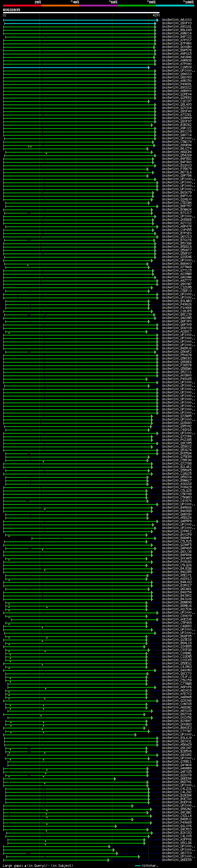Click the short alignment bar for UniRef100_Q6EE84
Viewport: 197px width, 868px height.
coord(60,779)
